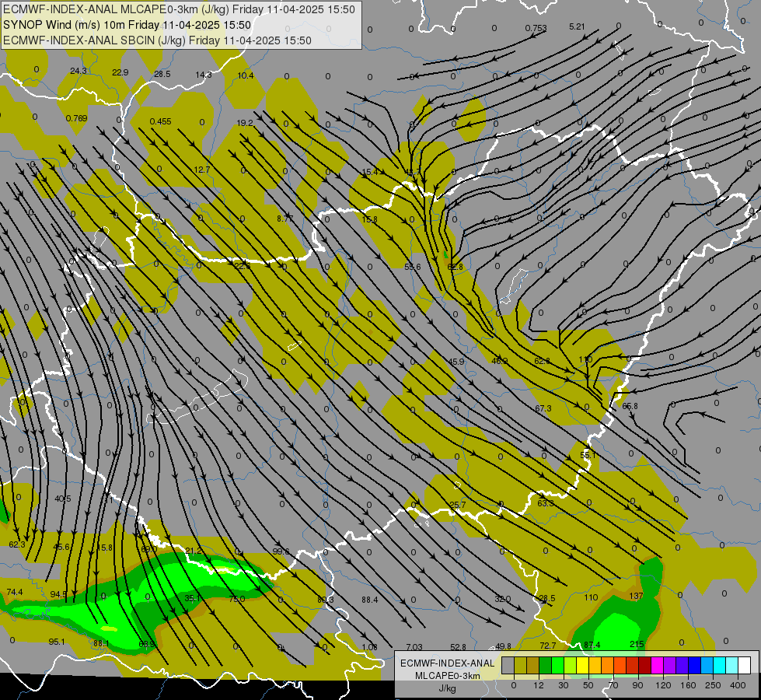Click the map value 40.5
The height and width of the screenshot is (700, 761).
(63, 499)
